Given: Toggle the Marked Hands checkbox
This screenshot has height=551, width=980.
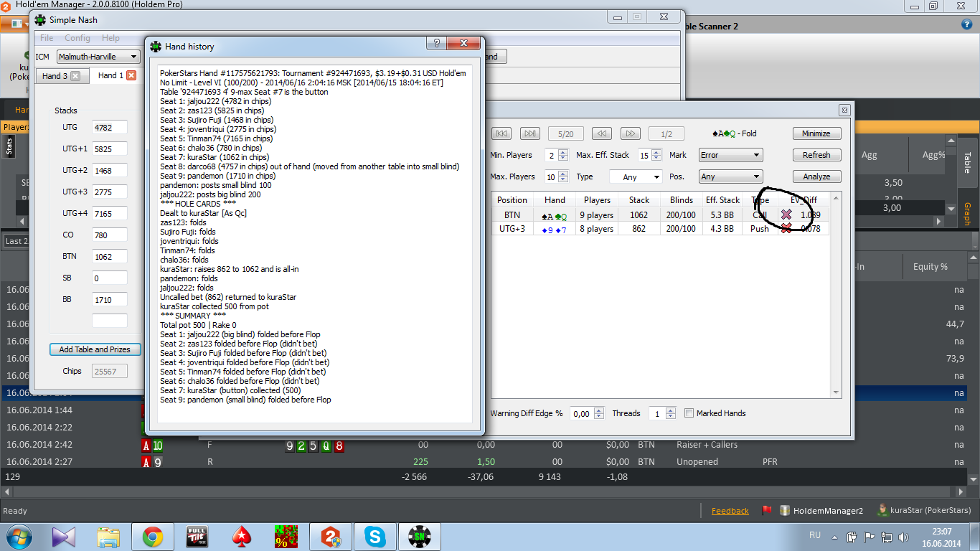Looking at the screenshot, I should coord(689,413).
